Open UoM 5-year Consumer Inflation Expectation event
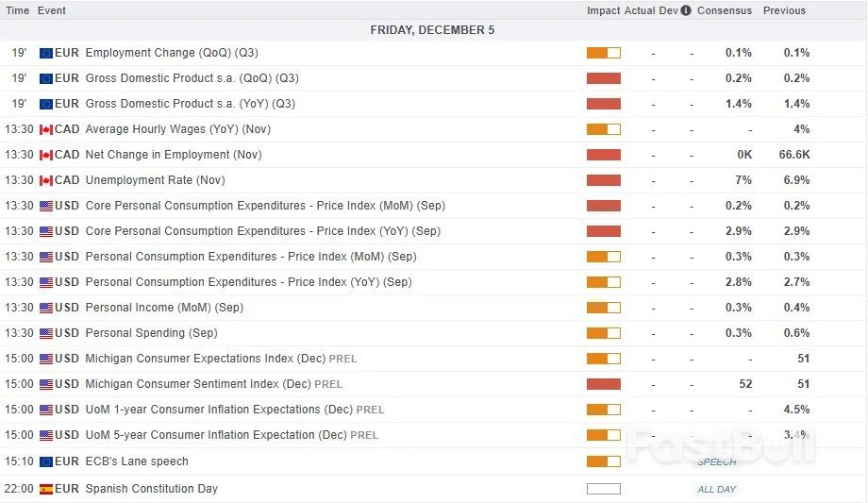Viewport: 868px width, 503px height. pos(215,435)
